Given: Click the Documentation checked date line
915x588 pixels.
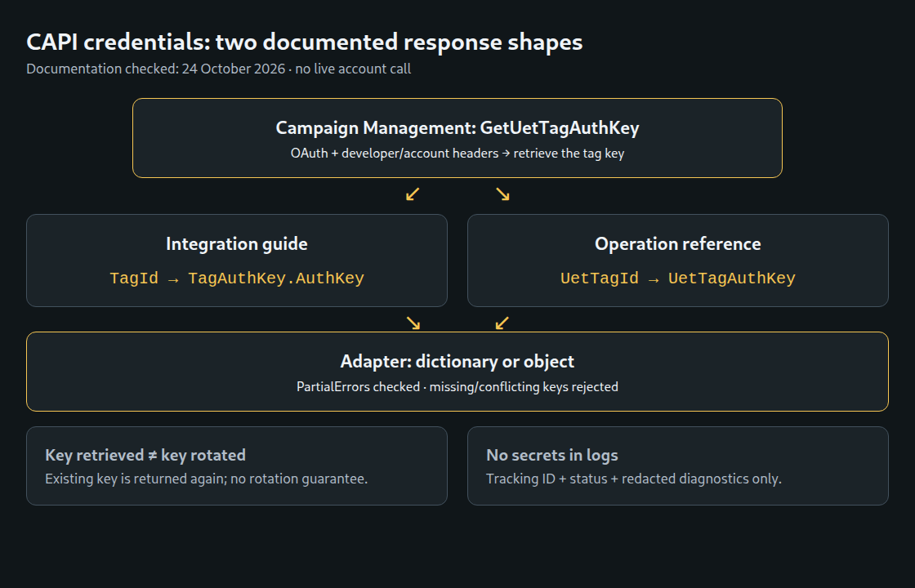Looking at the screenshot, I should (x=218, y=69).
